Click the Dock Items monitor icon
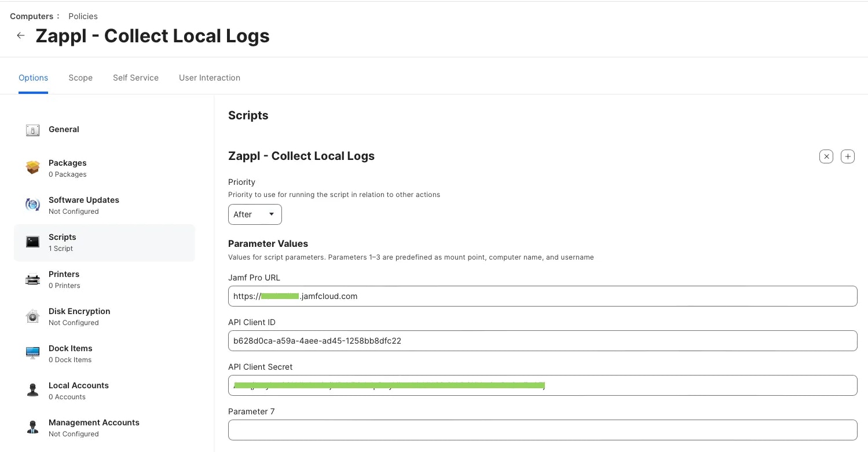 pos(32,353)
